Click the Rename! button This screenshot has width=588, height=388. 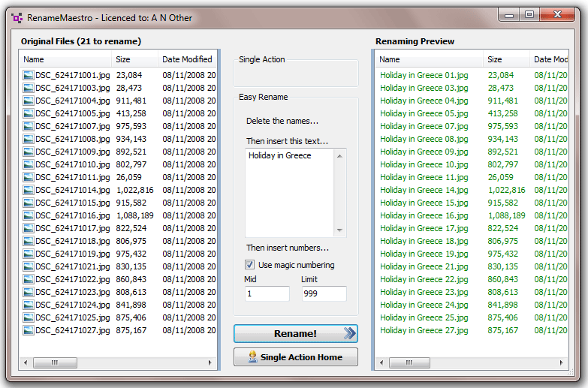pos(295,334)
